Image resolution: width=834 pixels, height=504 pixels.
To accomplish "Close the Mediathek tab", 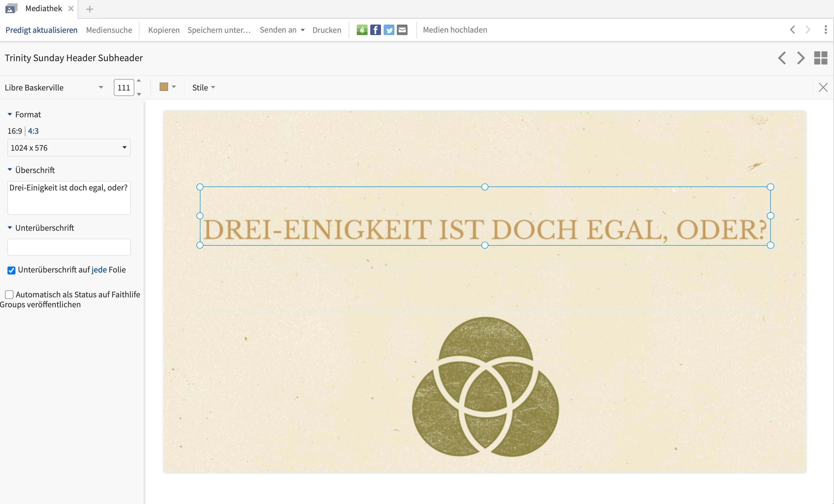I will pos(71,8).
